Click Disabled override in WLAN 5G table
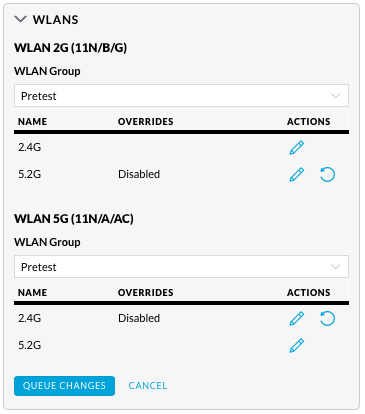 tap(139, 318)
